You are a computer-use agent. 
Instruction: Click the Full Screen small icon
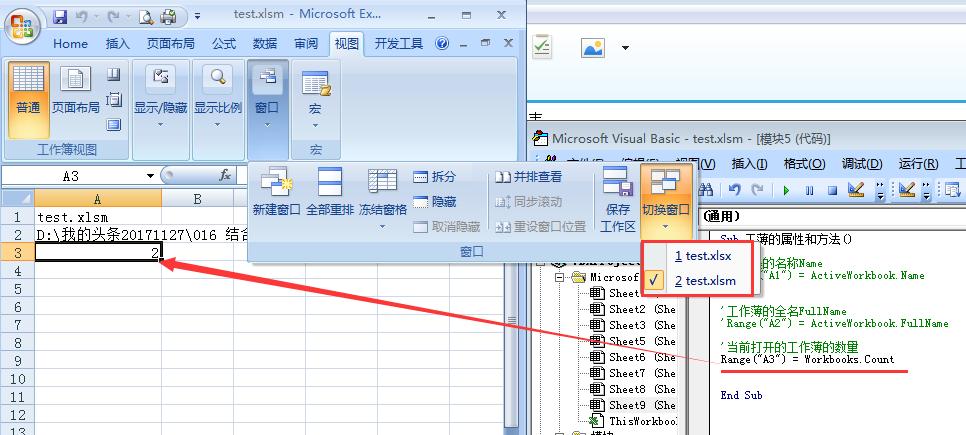coord(113,124)
